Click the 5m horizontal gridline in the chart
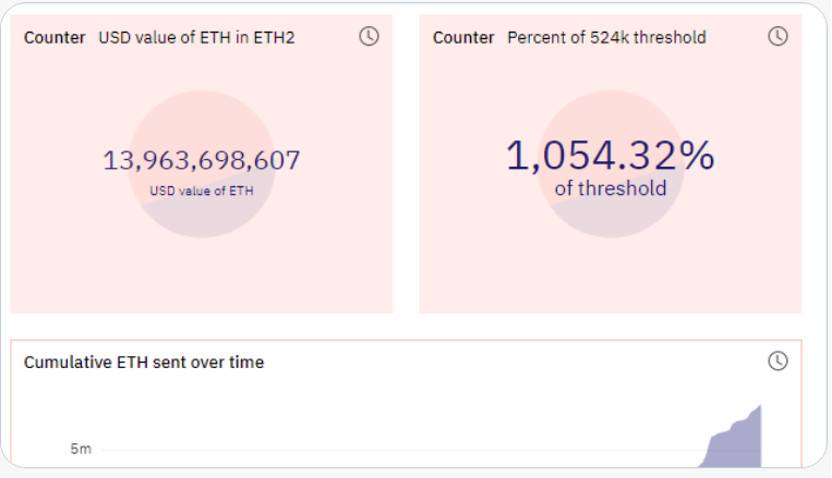The width and height of the screenshot is (832, 478). 400,450
